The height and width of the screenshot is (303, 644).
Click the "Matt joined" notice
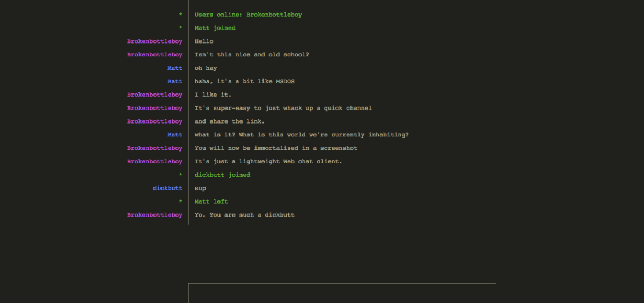pyautogui.click(x=215, y=28)
